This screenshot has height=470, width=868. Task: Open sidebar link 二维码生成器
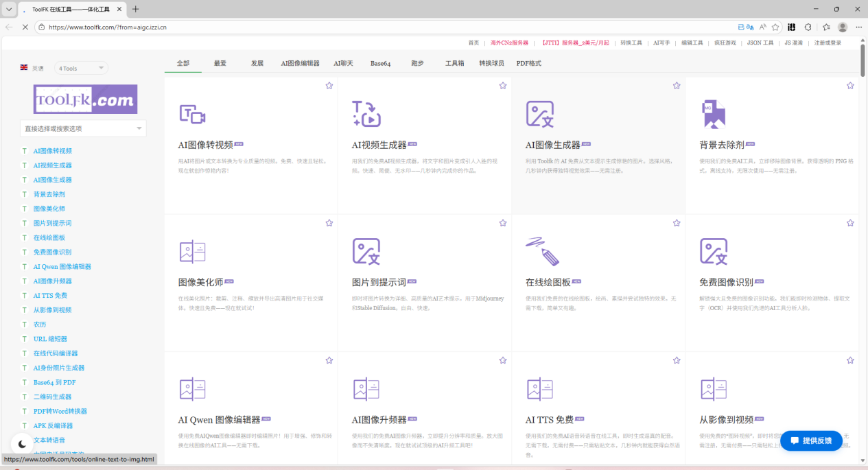[52, 397]
